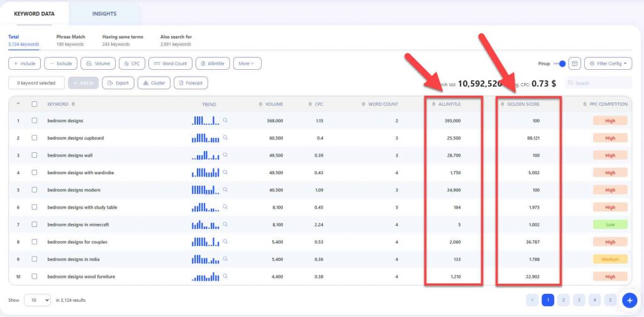
Task: Go to pagination page 2
Action: tap(563, 300)
